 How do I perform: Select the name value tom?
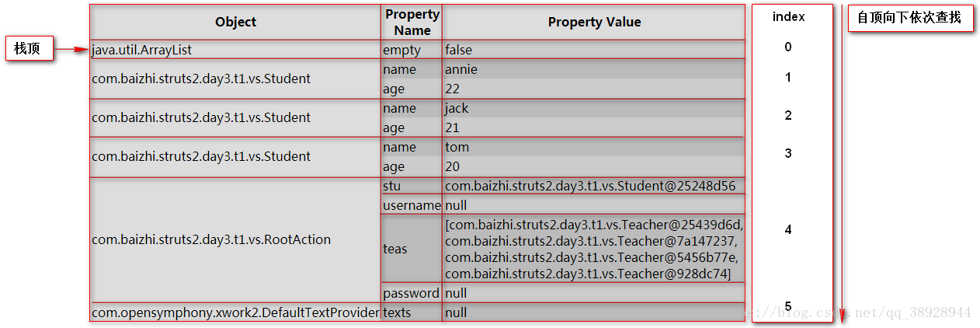[x=457, y=147]
